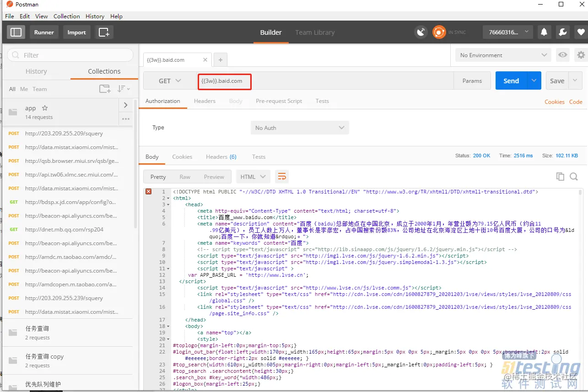This screenshot has width=588, height=392.
Task: Open the Code link
Action: [576, 102]
